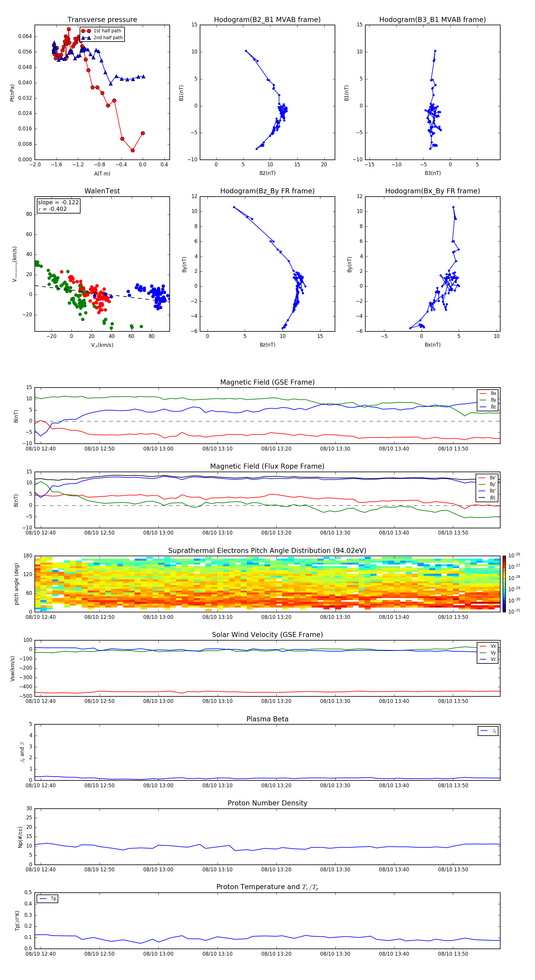Click the 'Transverse pressure' plot title
535x980 pixels.
102,19
